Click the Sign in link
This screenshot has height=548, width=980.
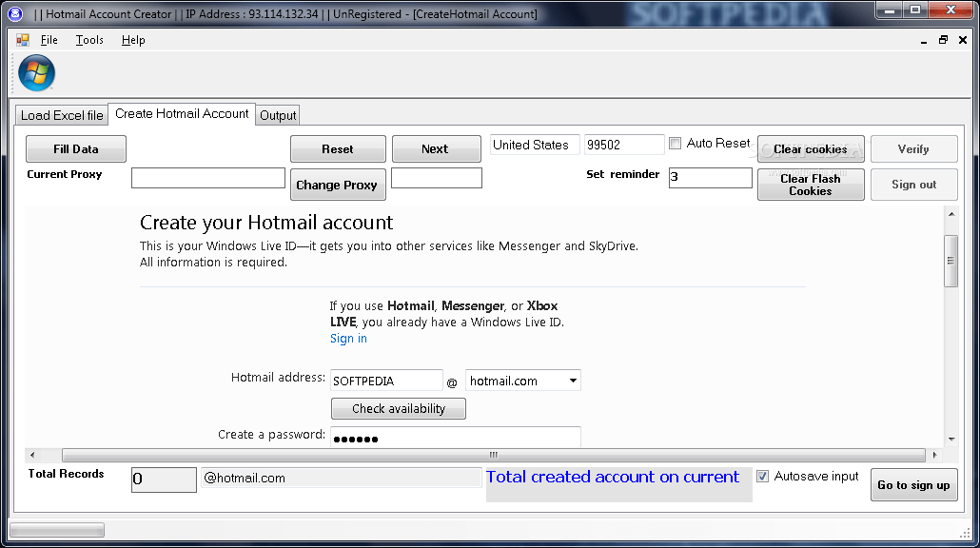(x=348, y=338)
